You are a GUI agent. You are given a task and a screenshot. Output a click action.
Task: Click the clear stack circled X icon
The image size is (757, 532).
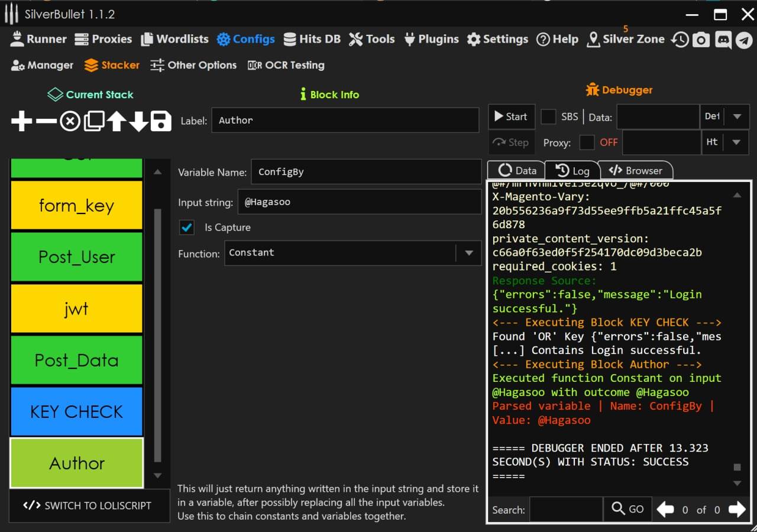click(70, 121)
